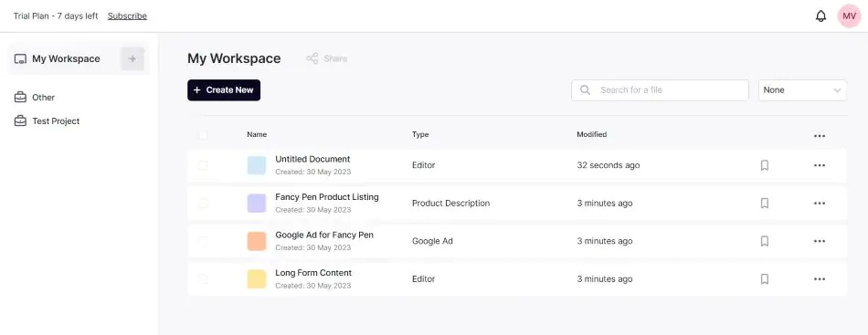Click the Search for a file field
This screenshot has height=335, width=868.
point(660,90)
